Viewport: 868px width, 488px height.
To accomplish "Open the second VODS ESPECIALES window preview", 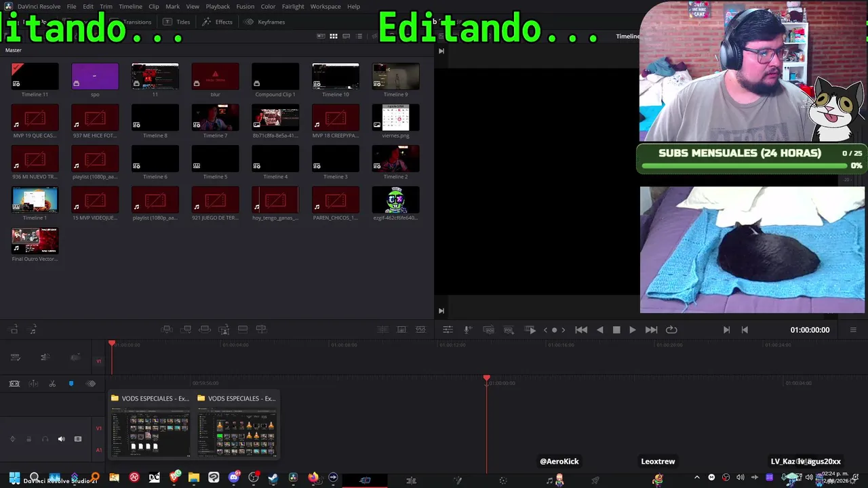I will coord(237,424).
